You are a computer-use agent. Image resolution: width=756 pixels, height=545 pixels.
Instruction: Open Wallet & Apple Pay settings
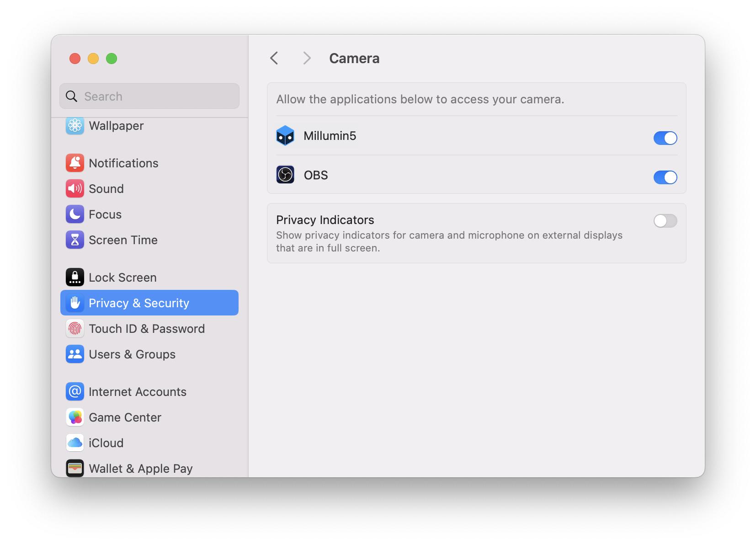(x=140, y=469)
